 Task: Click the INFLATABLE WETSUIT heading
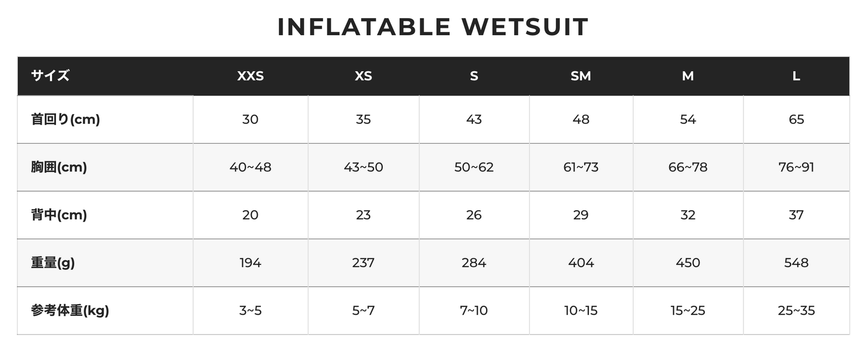(x=433, y=27)
